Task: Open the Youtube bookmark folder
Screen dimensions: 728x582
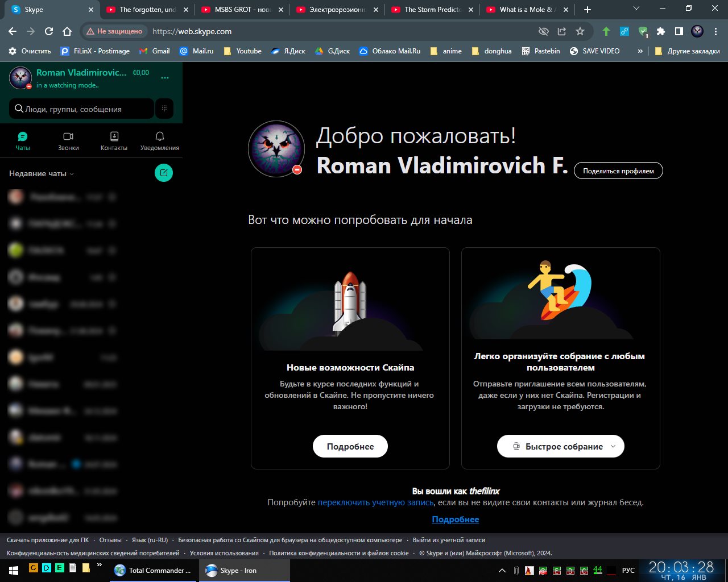Action: coord(243,51)
